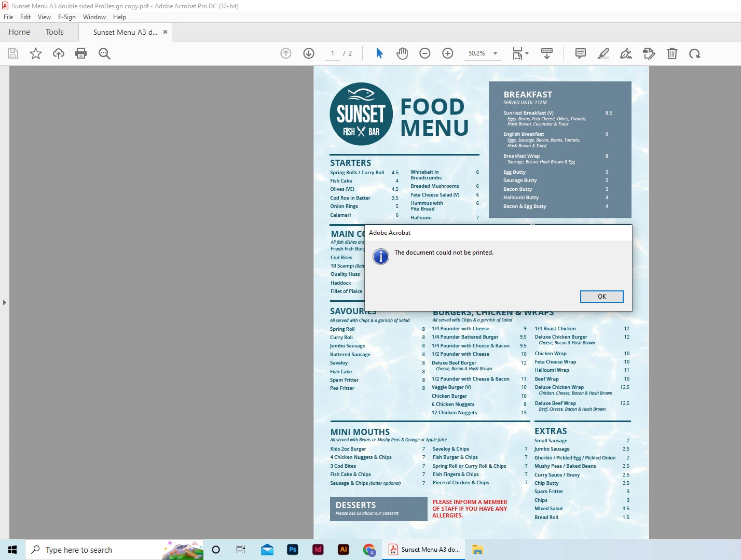
Task: Select Acrobat Sunset Menu taskbar button
Action: [x=424, y=550]
